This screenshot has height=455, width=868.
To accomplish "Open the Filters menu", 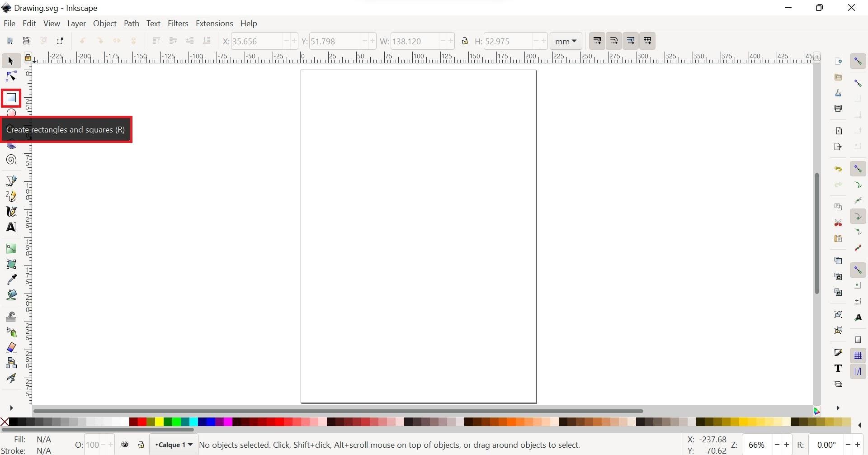I will click(x=178, y=24).
